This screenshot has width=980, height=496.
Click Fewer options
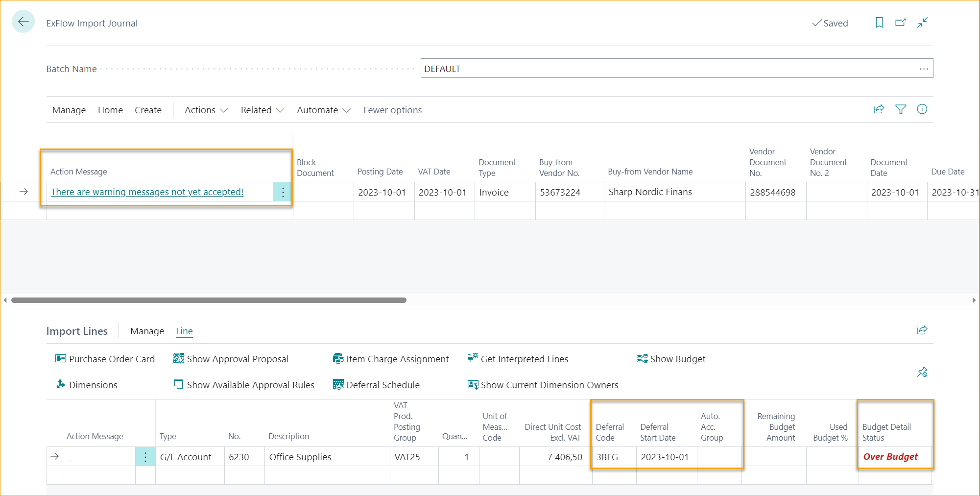(x=392, y=110)
